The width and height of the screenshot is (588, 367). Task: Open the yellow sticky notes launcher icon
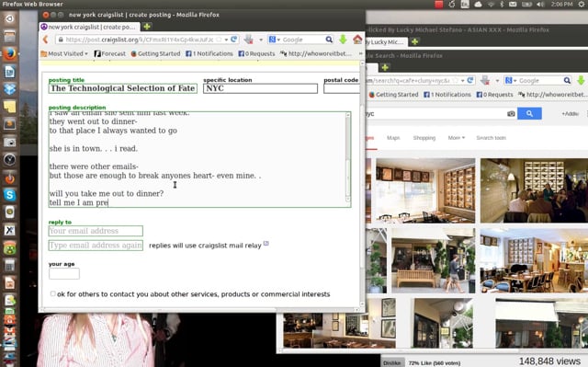pyautogui.click(x=10, y=107)
